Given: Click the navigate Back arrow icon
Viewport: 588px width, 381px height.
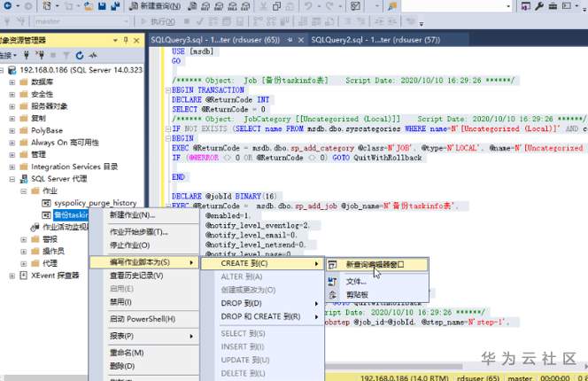Looking at the screenshot, I should click(x=7, y=6).
